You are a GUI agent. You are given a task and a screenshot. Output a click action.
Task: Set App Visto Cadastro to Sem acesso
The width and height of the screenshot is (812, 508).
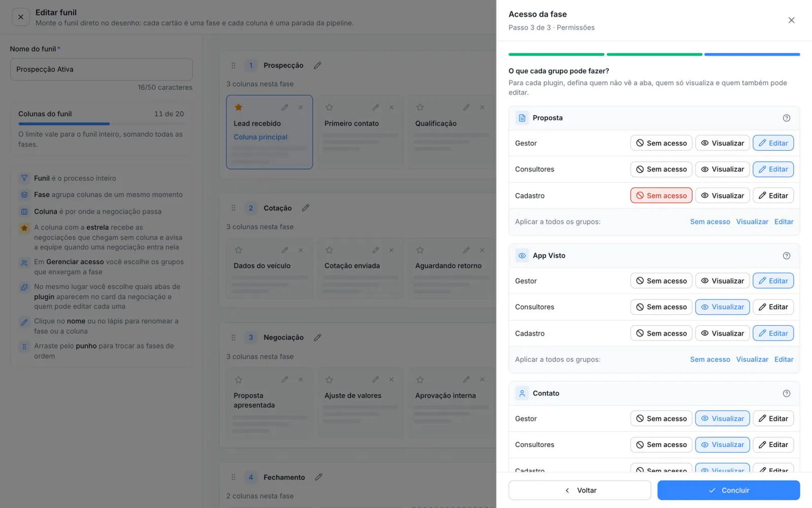tap(661, 333)
